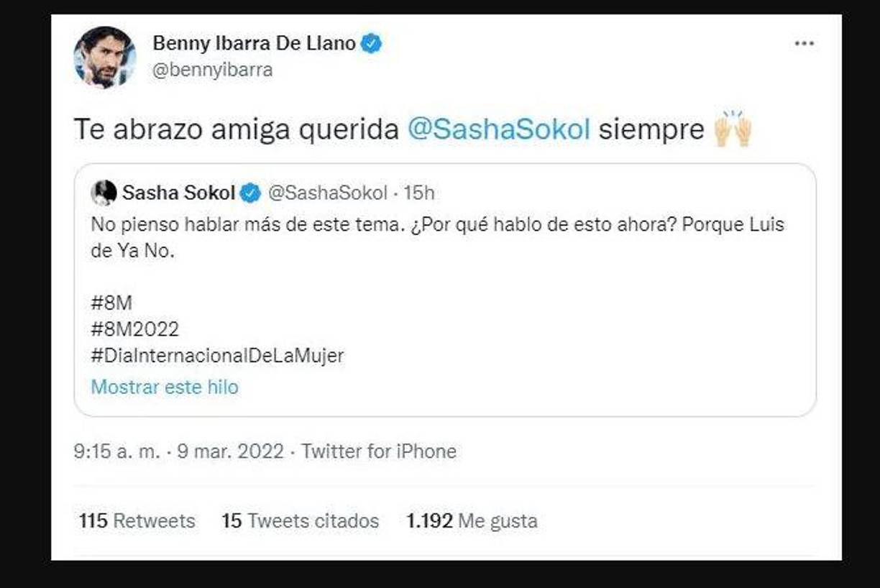Open the tweet options via the three-dot icon
Image resolution: width=880 pixels, height=588 pixels.
pyautogui.click(x=805, y=43)
